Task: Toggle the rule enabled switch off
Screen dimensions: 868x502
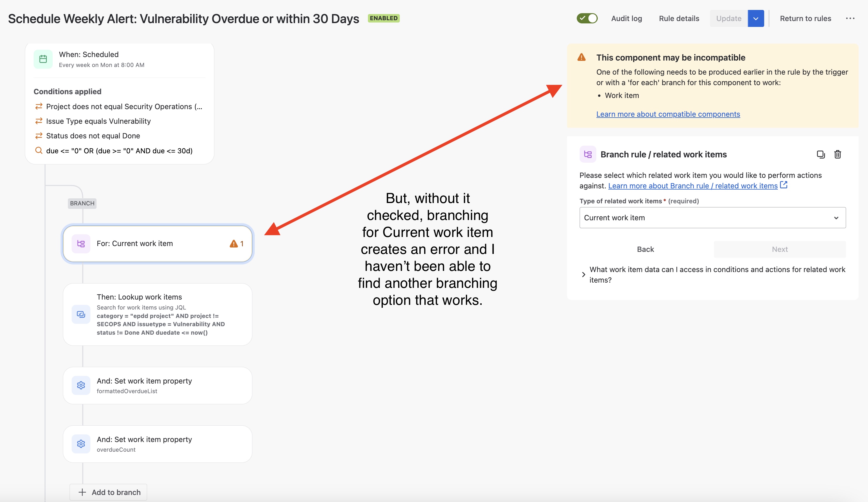Action: click(x=587, y=18)
